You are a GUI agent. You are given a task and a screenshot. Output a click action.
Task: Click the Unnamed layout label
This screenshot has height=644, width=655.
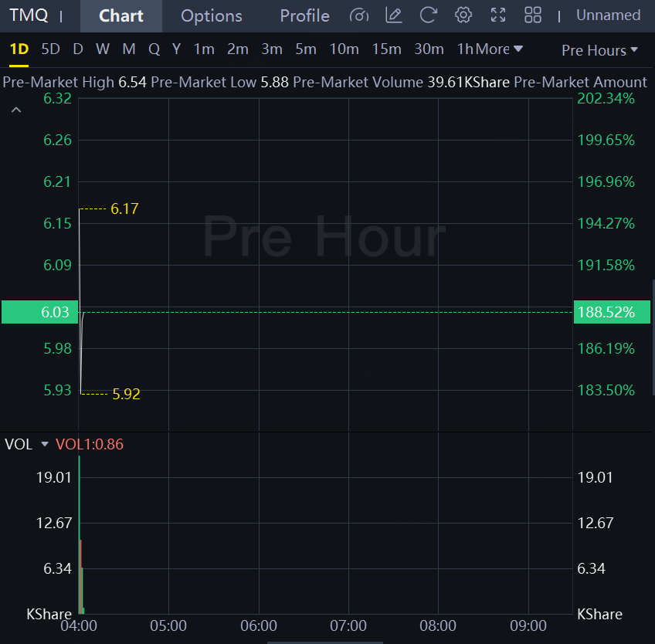click(608, 15)
